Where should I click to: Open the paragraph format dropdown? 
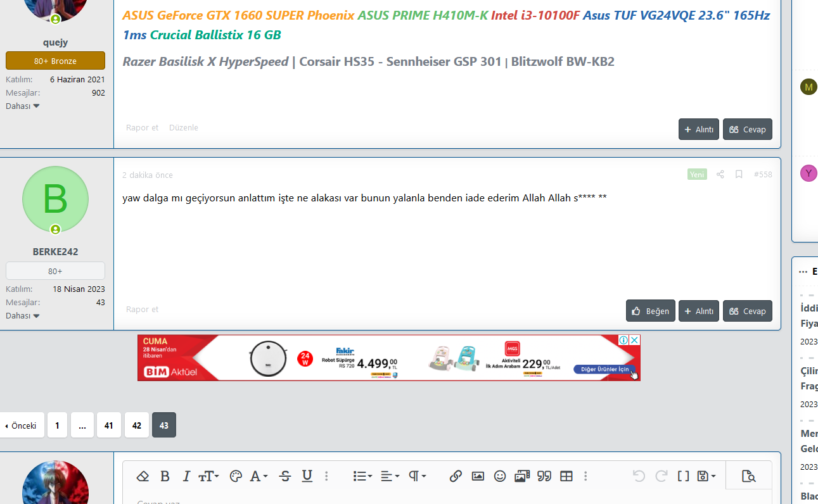(x=417, y=476)
